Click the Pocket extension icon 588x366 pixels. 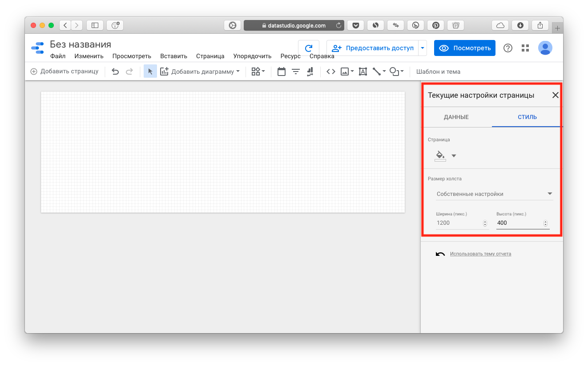pyautogui.click(x=355, y=25)
